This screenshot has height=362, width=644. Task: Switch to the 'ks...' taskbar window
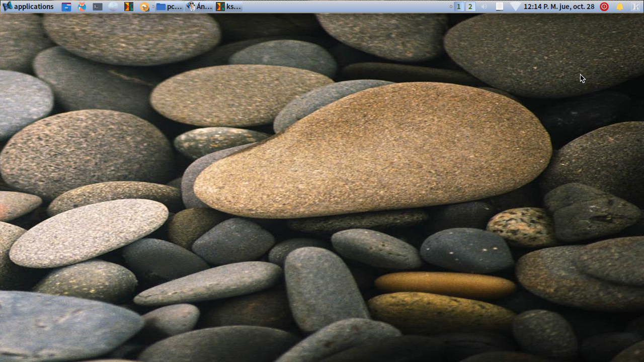229,7
